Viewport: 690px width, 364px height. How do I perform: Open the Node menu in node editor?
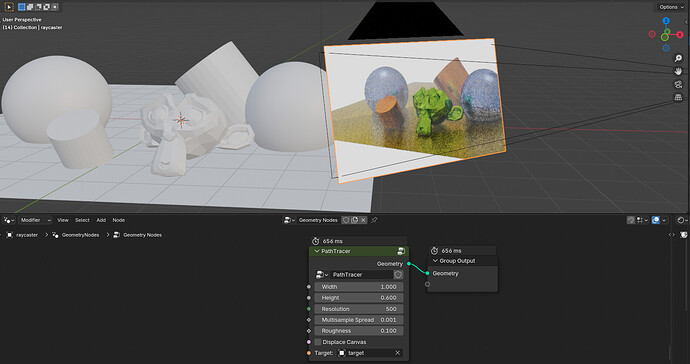(x=119, y=220)
